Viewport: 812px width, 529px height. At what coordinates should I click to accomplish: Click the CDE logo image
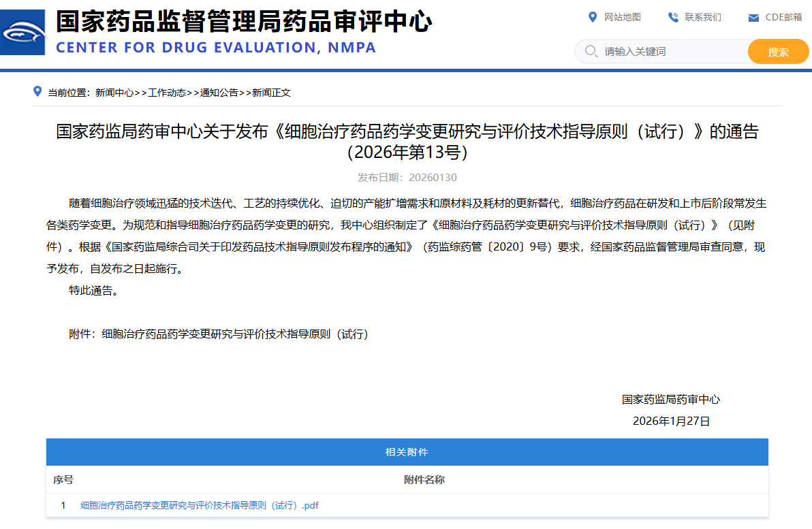pos(22,33)
